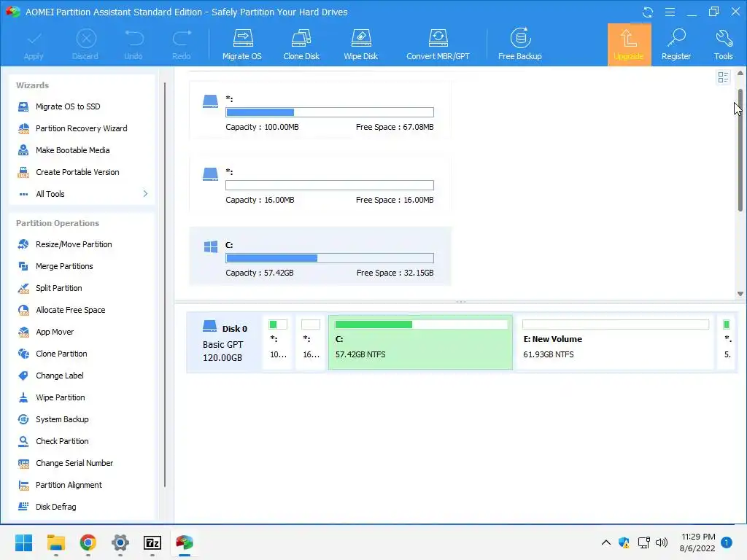Click the partition list vertical scrollbar thumb
The height and width of the screenshot is (560, 747).
740,150
